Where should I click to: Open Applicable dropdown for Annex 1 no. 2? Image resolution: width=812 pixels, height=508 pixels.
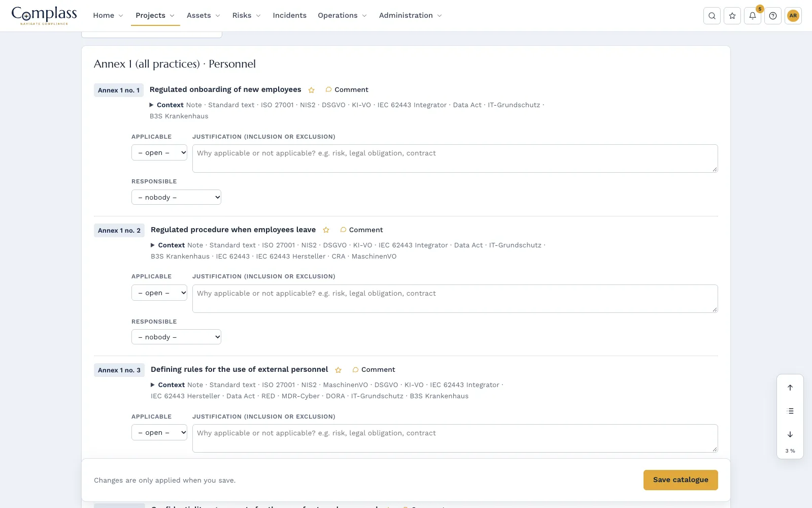pos(159,293)
